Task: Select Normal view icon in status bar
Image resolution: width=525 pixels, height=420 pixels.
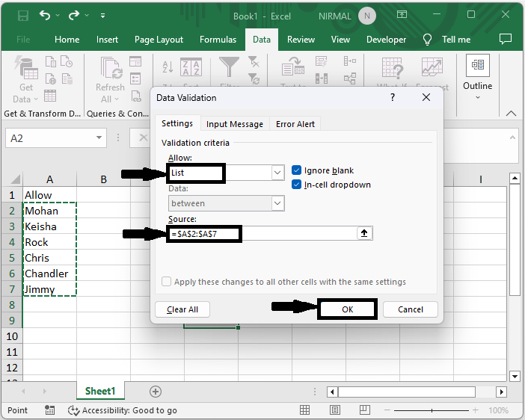Action: pyautogui.click(x=305, y=410)
